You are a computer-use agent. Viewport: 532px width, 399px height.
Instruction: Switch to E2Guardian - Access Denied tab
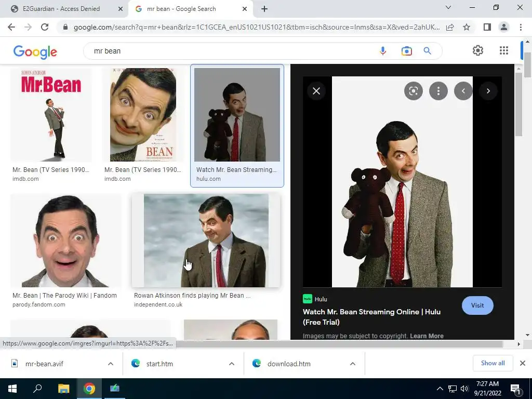pyautogui.click(x=61, y=9)
